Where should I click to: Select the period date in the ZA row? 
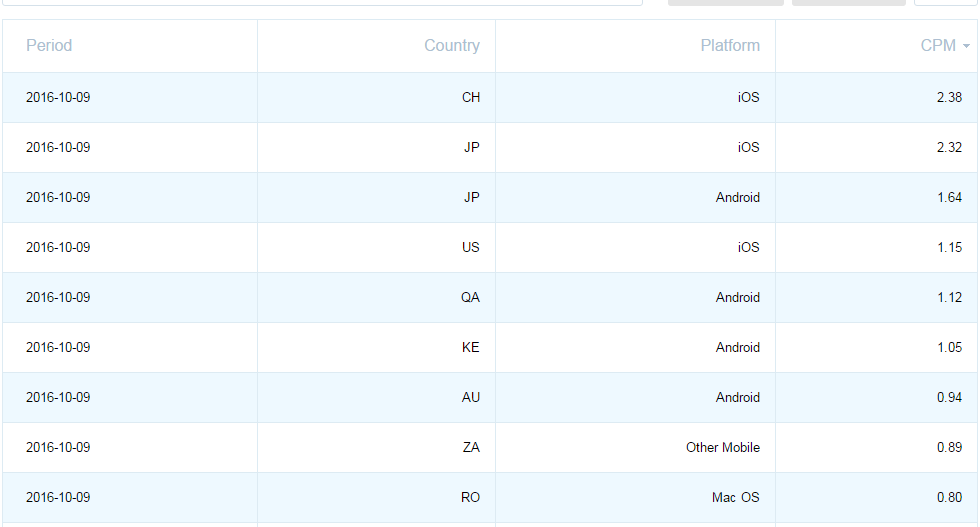click(x=58, y=448)
